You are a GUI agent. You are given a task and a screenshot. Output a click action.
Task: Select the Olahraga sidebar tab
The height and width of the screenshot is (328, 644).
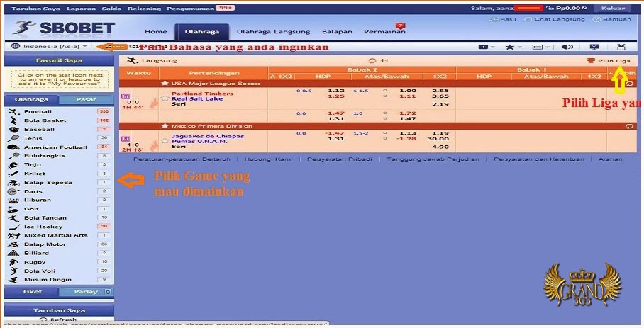pos(32,100)
